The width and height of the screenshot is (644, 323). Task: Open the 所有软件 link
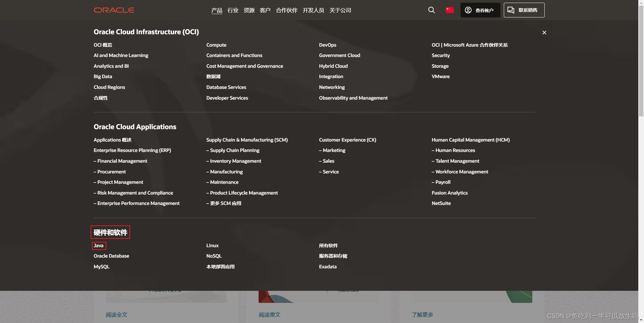click(x=328, y=246)
